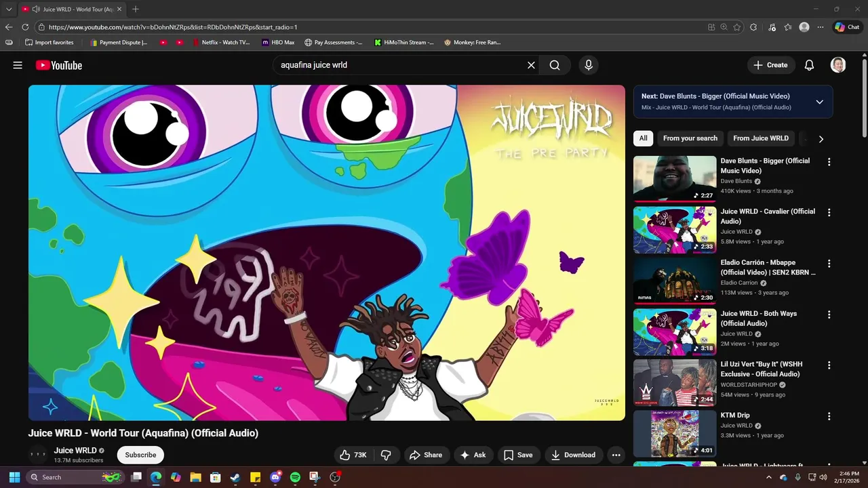868x488 pixels.
Task: Open the browser extensions puzzle icon
Action: [x=753, y=27]
